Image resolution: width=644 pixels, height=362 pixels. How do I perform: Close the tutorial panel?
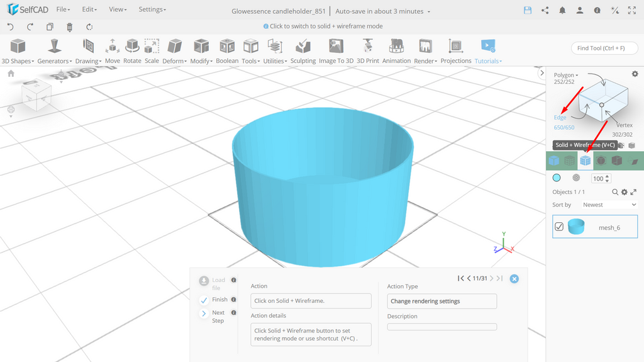(x=514, y=279)
